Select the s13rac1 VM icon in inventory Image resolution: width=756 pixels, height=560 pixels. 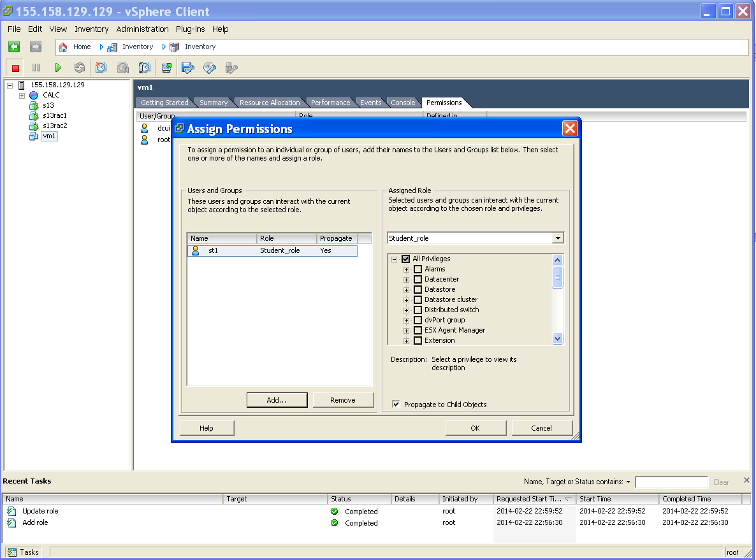click(x=33, y=116)
